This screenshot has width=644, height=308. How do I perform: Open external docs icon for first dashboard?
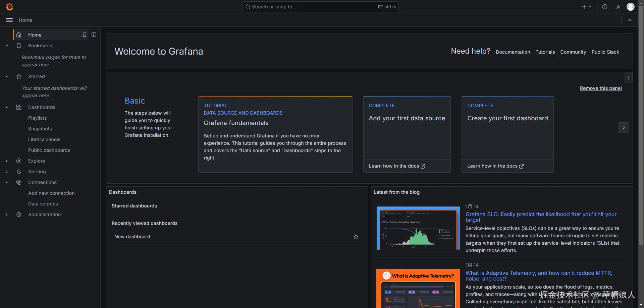(x=522, y=166)
